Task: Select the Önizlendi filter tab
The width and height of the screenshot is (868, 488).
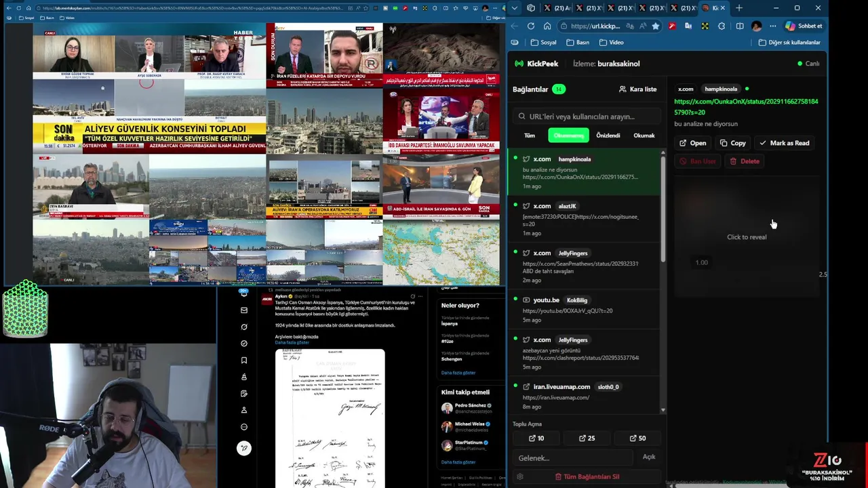Action: pos(608,136)
